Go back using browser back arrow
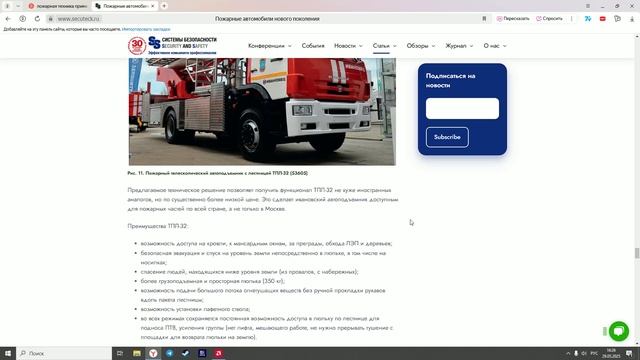Image resolution: width=640 pixels, height=360 pixels. click(x=8, y=19)
